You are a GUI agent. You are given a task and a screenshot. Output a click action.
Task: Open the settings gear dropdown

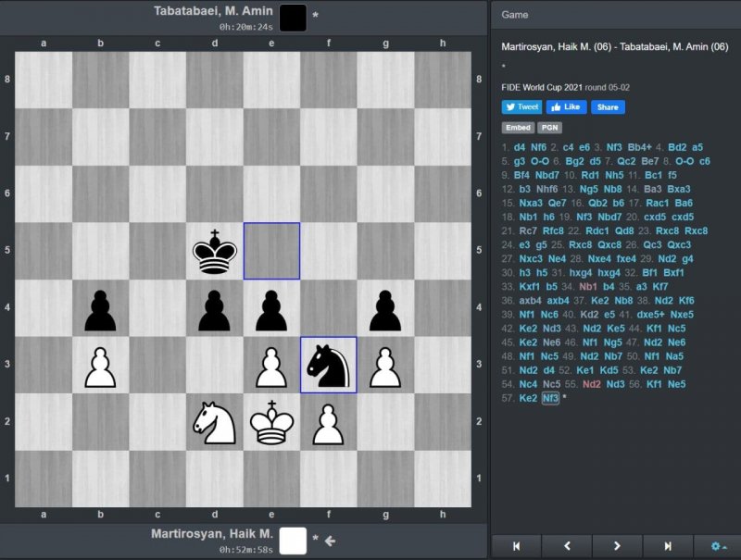click(x=718, y=546)
